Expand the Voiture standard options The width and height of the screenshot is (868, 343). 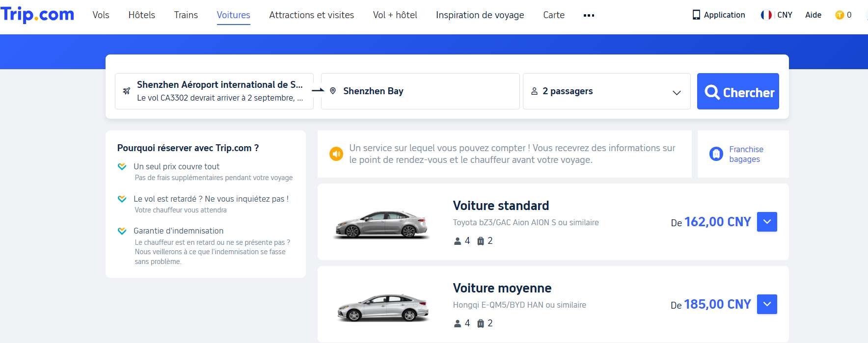(767, 222)
